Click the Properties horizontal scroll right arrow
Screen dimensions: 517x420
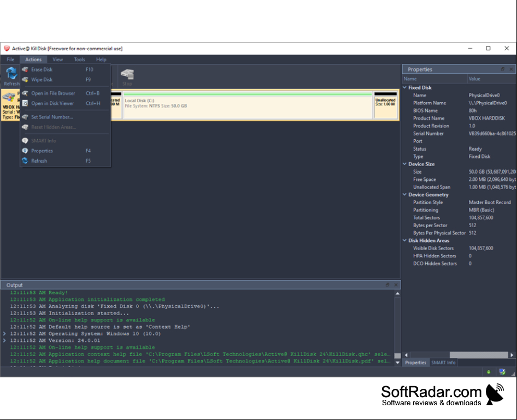[x=512, y=355]
